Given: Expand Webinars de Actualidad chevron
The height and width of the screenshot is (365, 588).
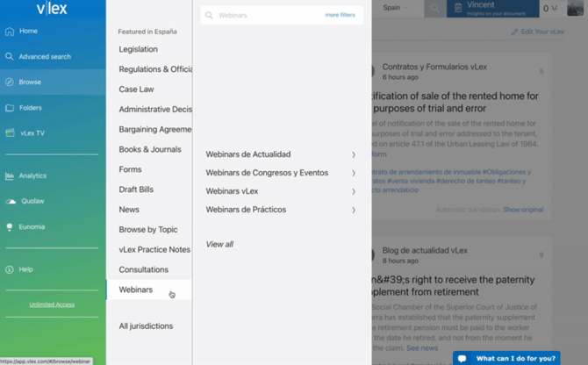Looking at the screenshot, I should [354, 154].
